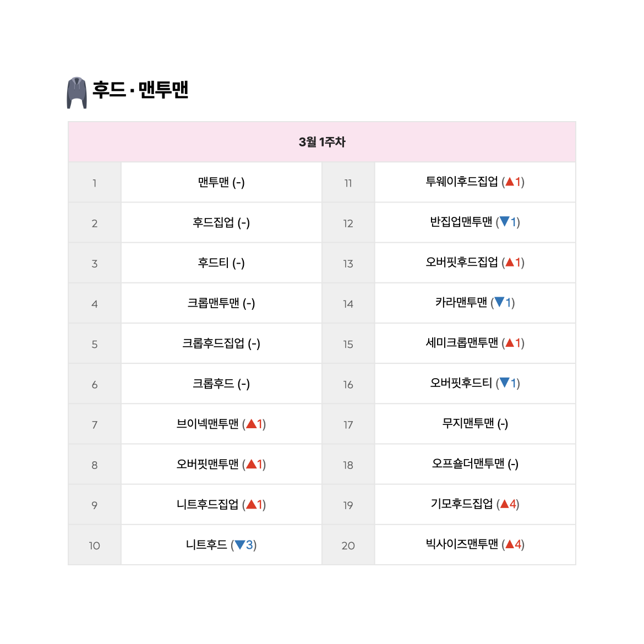Image resolution: width=644 pixels, height=644 pixels.
Task: Click rank number 10 cell
Action: [95, 545]
